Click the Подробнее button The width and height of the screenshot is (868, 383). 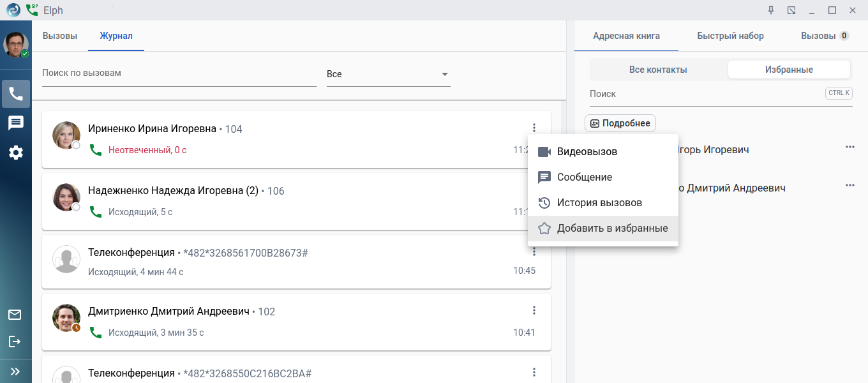(620, 123)
